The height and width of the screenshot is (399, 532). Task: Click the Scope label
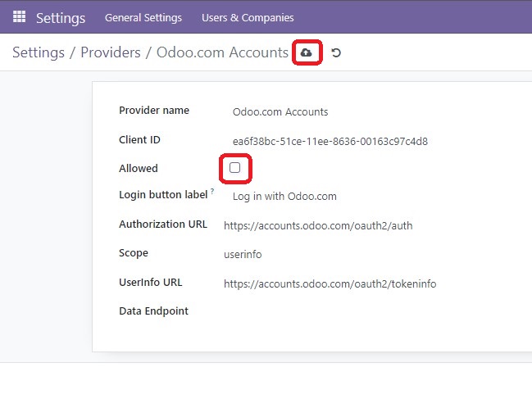click(x=134, y=253)
